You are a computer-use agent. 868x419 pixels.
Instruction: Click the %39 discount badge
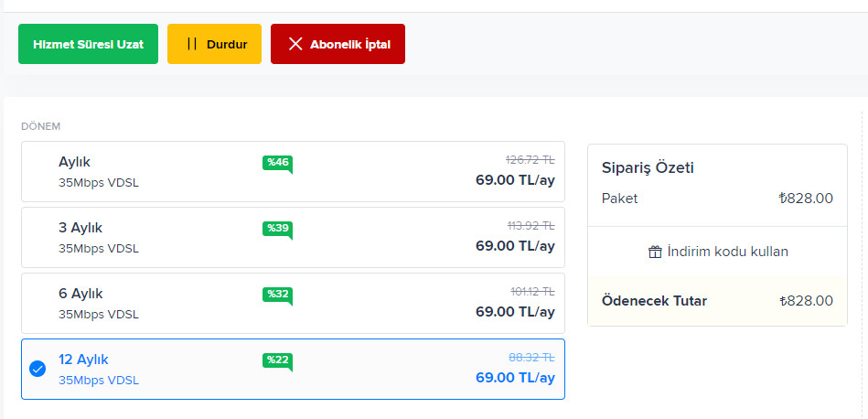[x=277, y=231]
